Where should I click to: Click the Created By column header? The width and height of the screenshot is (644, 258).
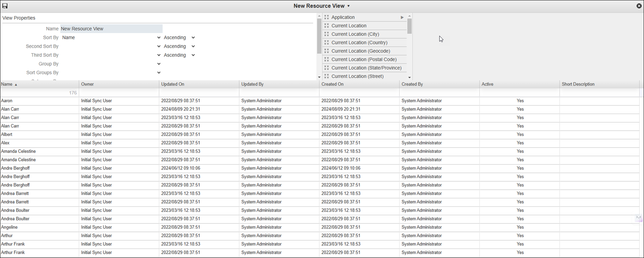[439, 84]
